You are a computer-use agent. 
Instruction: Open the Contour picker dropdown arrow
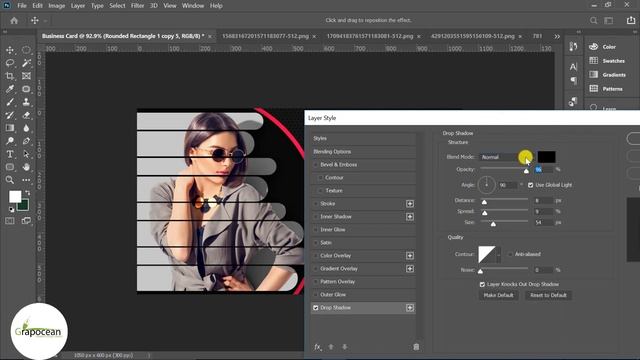pos(498,254)
